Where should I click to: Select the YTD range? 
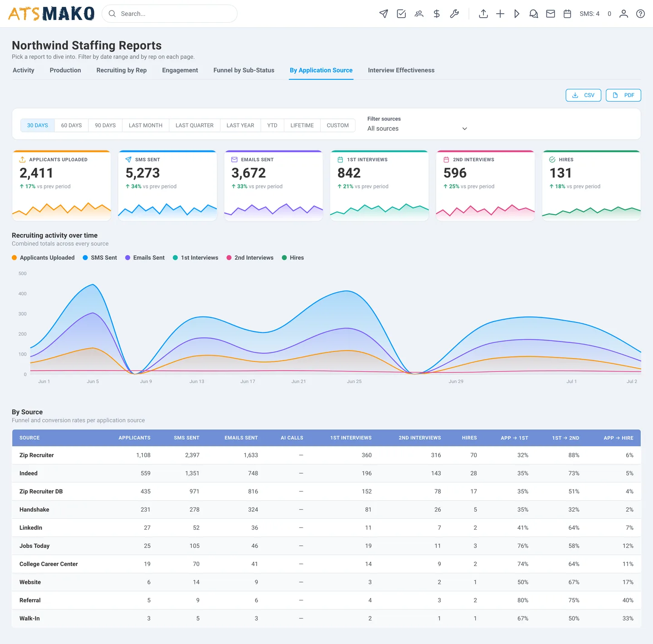point(272,125)
